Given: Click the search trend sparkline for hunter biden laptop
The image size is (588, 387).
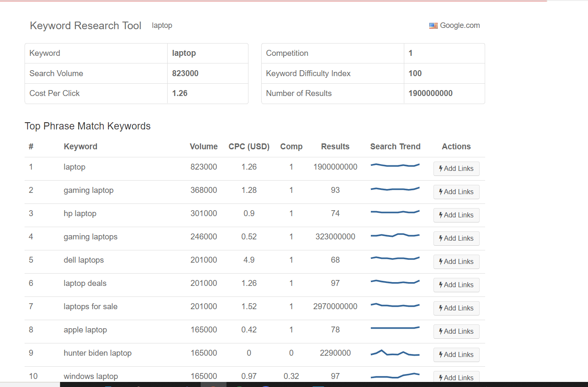Looking at the screenshot, I should [395, 352].
